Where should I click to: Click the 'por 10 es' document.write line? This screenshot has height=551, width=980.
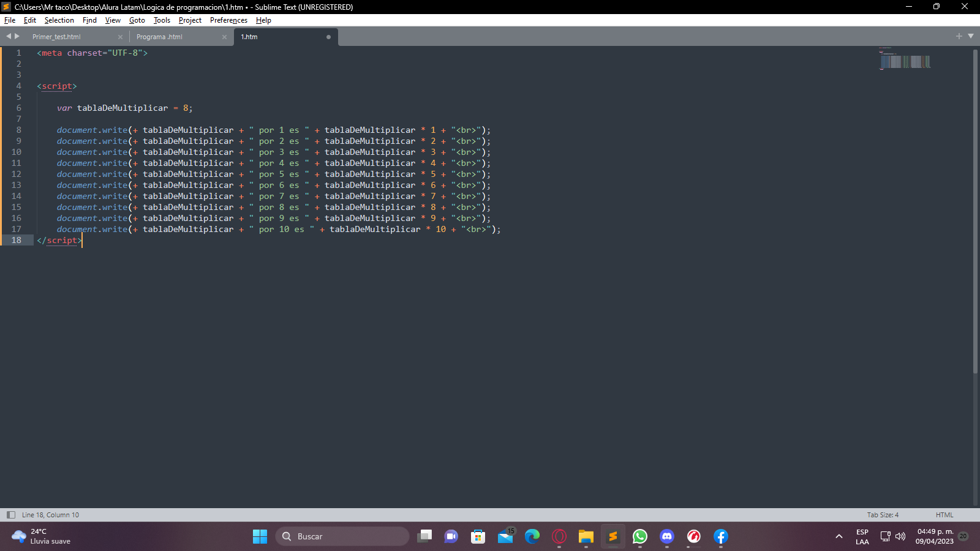point(279,229)
